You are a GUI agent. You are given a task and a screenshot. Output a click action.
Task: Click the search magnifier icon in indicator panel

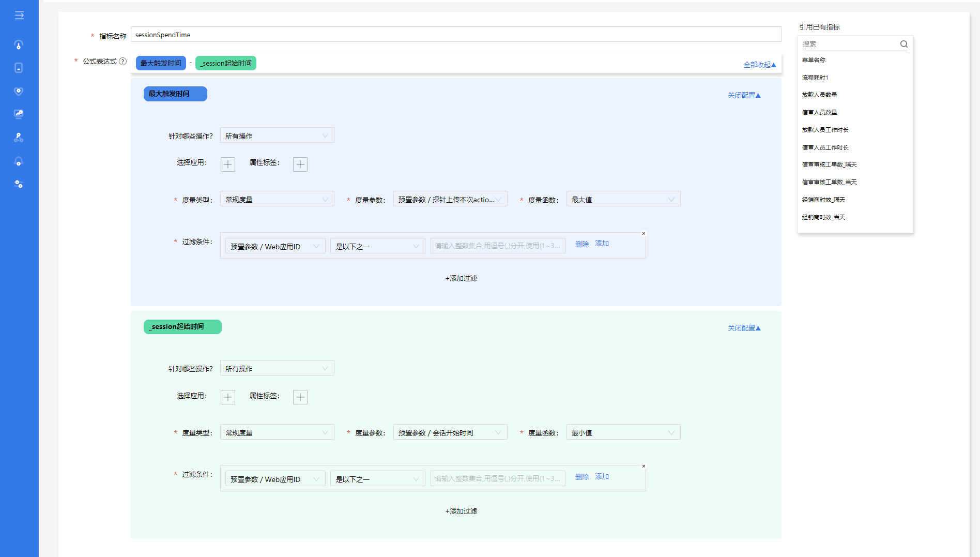(x=904, y=44)
